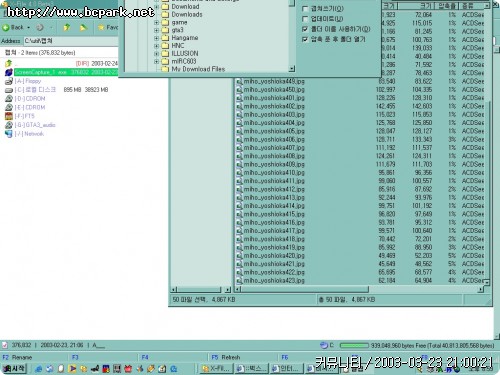Image resolution: width=500 pixels, height=375 pixels.
Task: Click the Internet Explorer quick launch icon
Action: pos(39,369)
